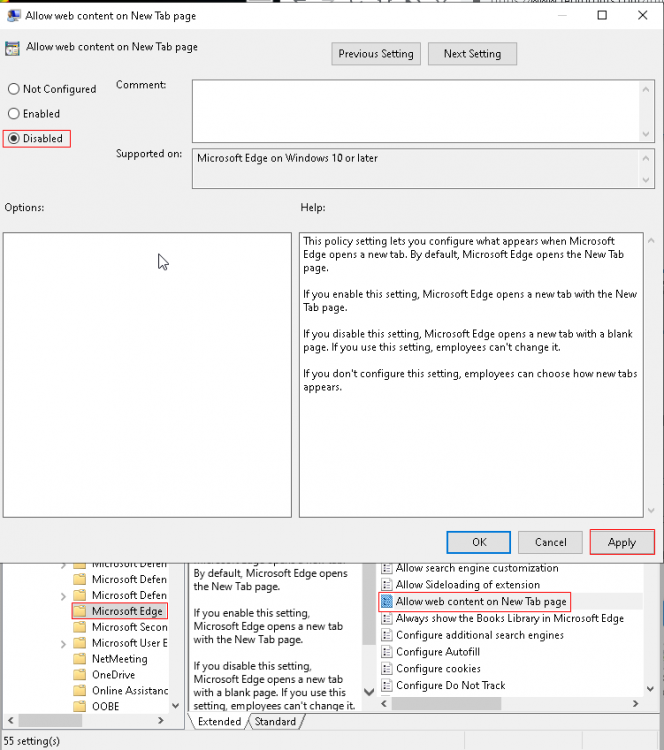Go to the Next Setting
The width and height of the screenshot is (664, 750).
[472, 54]
